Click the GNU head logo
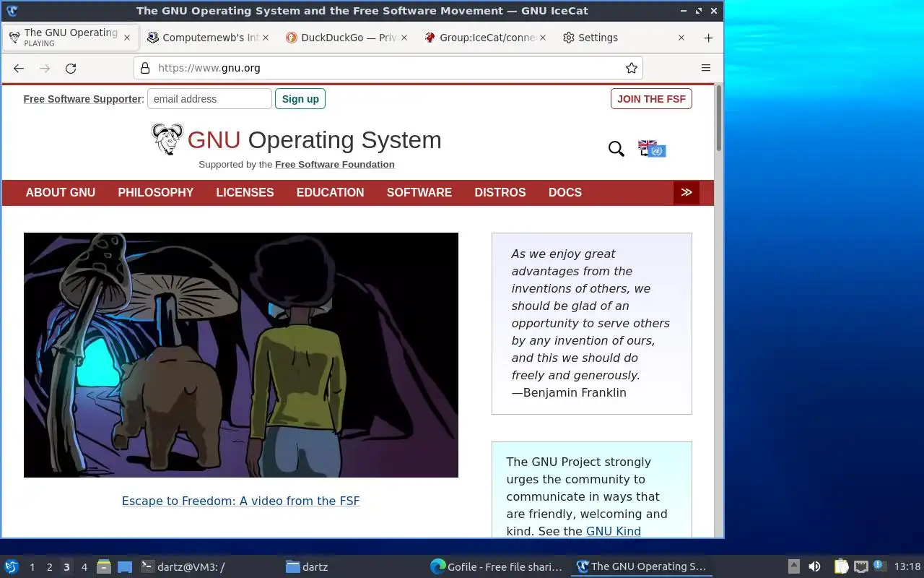924x578 pixels. (x=167, y=139)
